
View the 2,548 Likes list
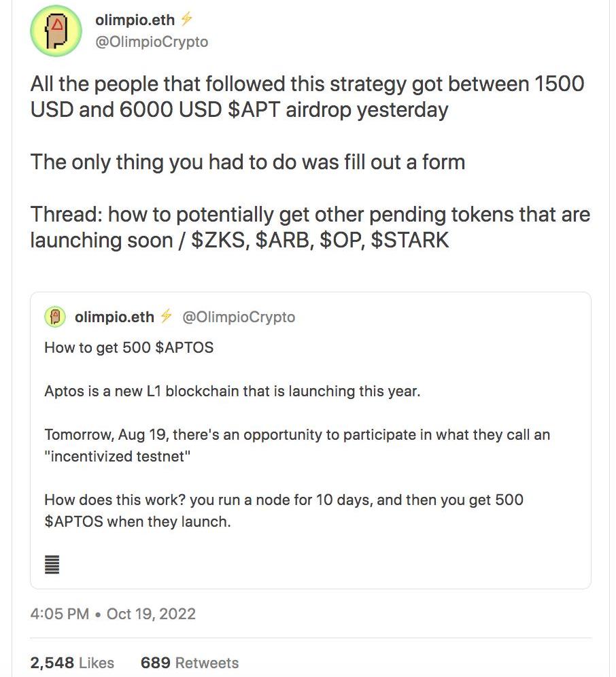[72, 663]
